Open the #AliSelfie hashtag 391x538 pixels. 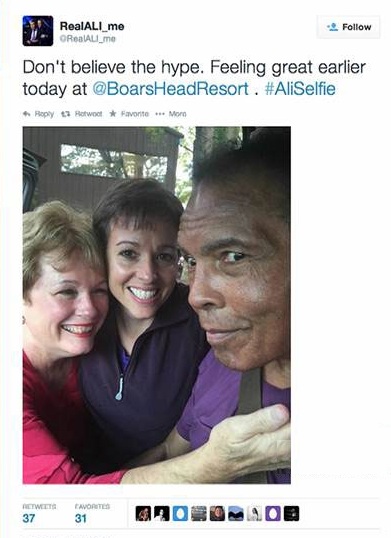pyautogui.click(x=300, y=89)
